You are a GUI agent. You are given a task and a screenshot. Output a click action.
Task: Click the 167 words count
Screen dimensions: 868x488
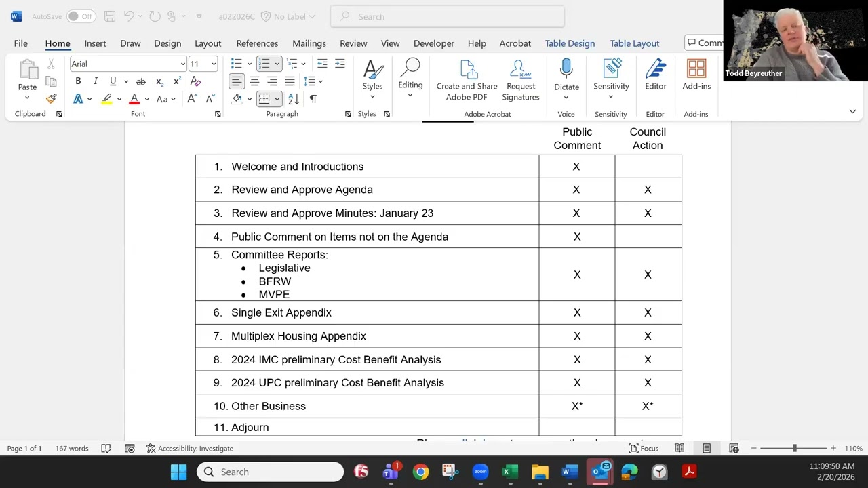click(x=72, y=448)
